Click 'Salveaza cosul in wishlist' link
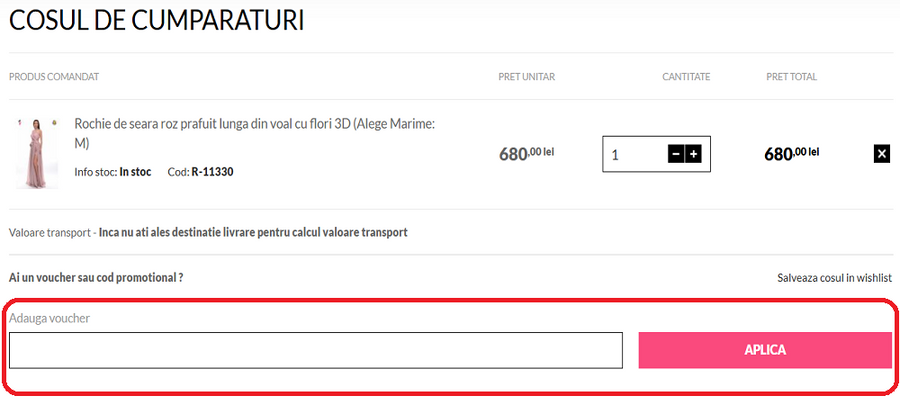Screen dimensions: 900x405 click(834, 278)
